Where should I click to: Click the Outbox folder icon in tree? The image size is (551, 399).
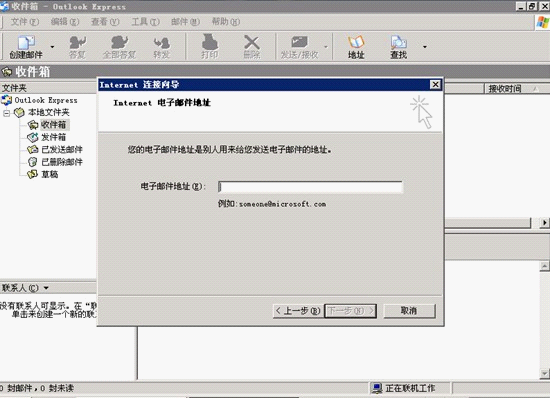[x=33, y=137]
